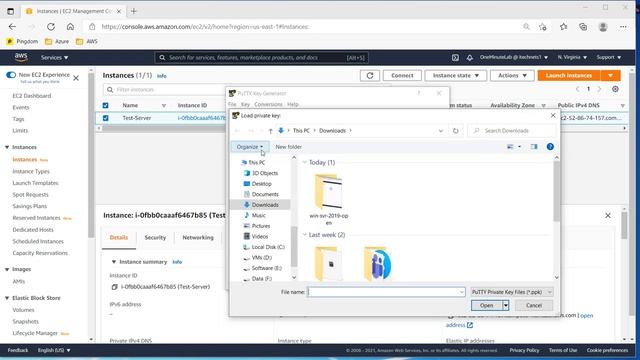The width and height of the screenshot is (640, 360).
Task: Toggle the select-all instances checkbox
Action: (105, 105)
